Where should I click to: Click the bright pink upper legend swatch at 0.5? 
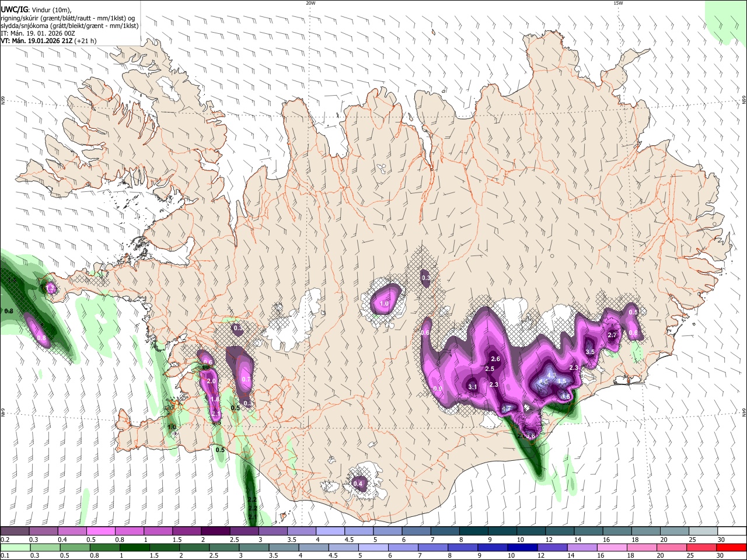coord(100,531)
